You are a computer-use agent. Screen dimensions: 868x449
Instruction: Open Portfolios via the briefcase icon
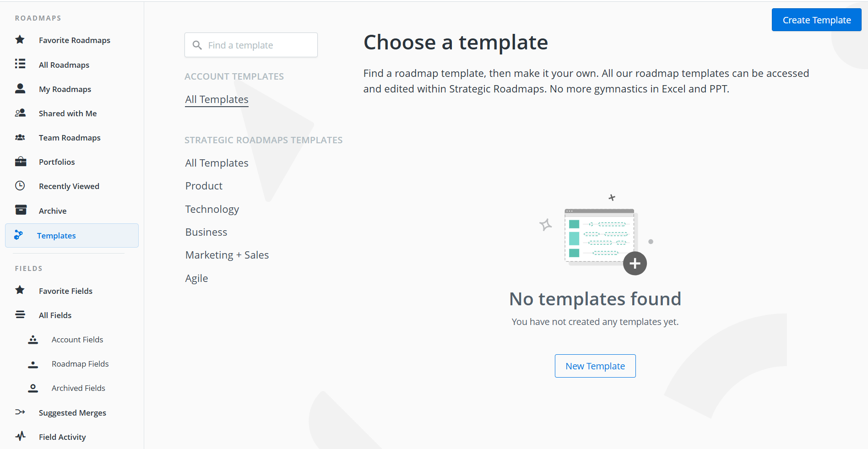click(20, 162)
